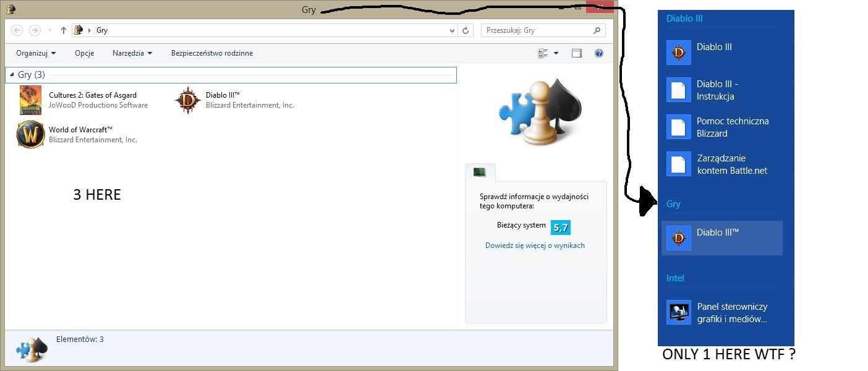Open the help question mark icon
The image size is (868, 371).
[x=598, y=53]
